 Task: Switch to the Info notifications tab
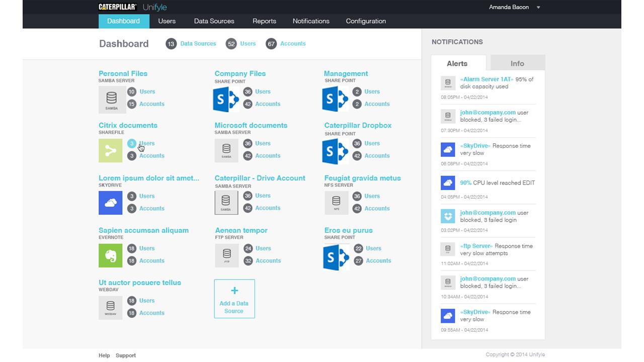point(517,63)
